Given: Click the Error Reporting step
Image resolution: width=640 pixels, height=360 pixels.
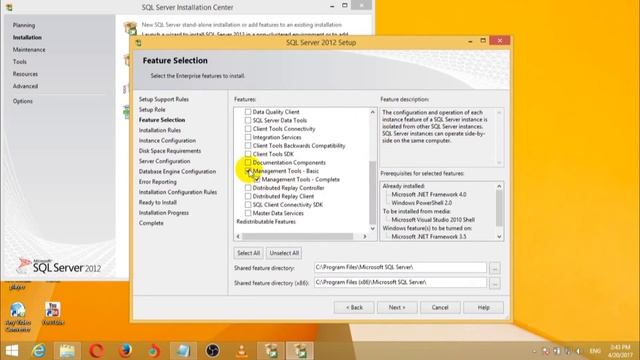Looking at the screenshot, I should click(158, 182).
